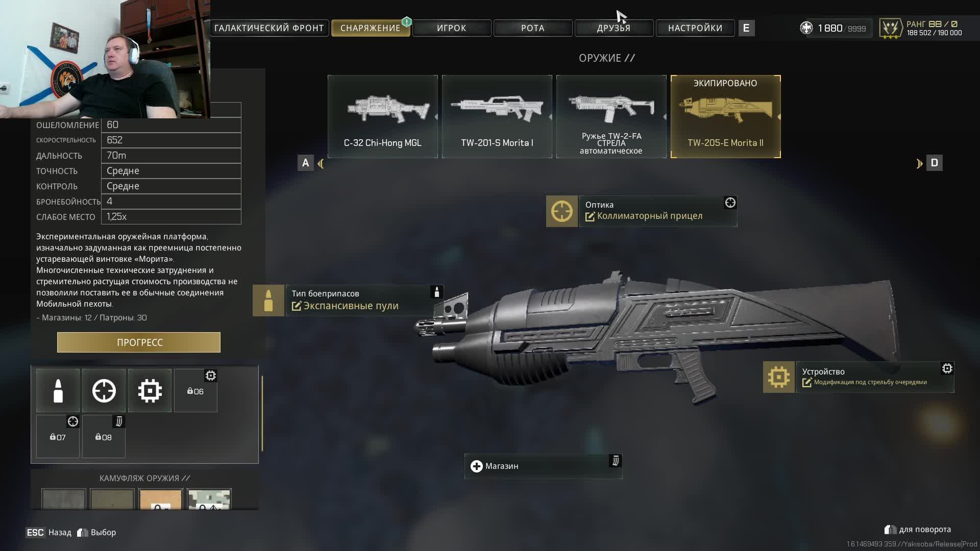Open the ИГРОК tab

click(x=452, y=28)
